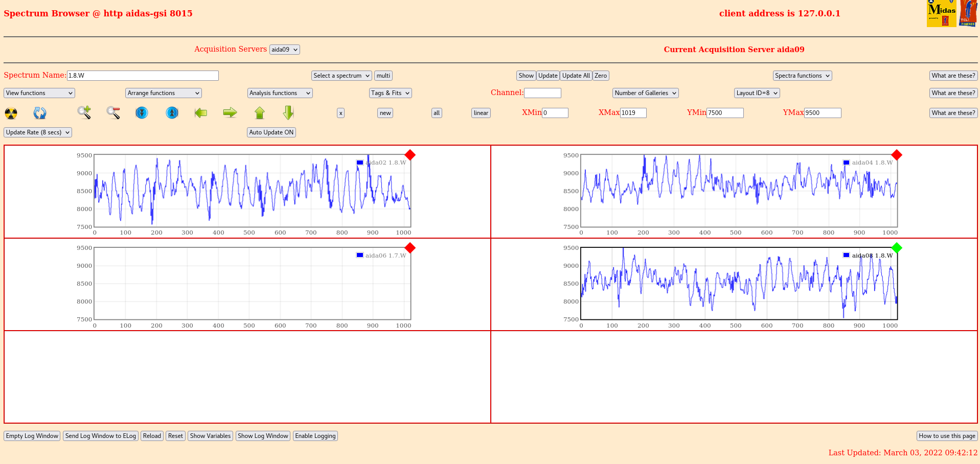Click the radiation hazard icon
This screenshot has width=980, height=464.
point(11,113)
